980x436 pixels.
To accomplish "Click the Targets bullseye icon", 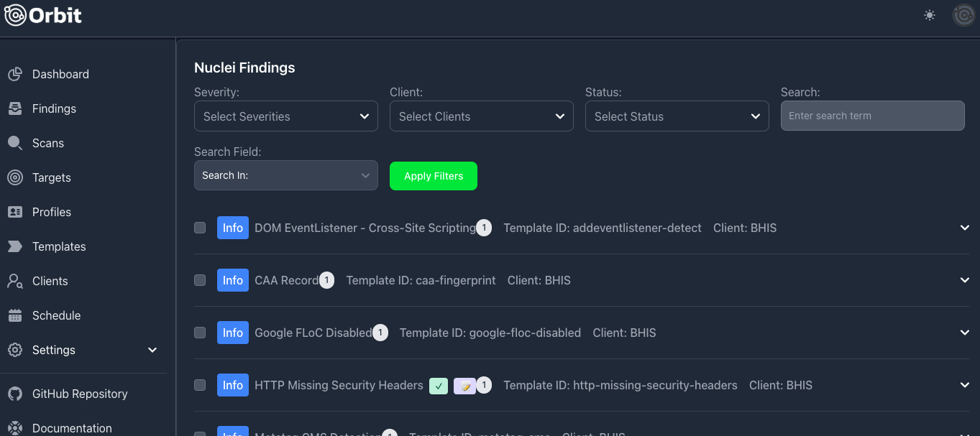I will (x=15, y=177).
